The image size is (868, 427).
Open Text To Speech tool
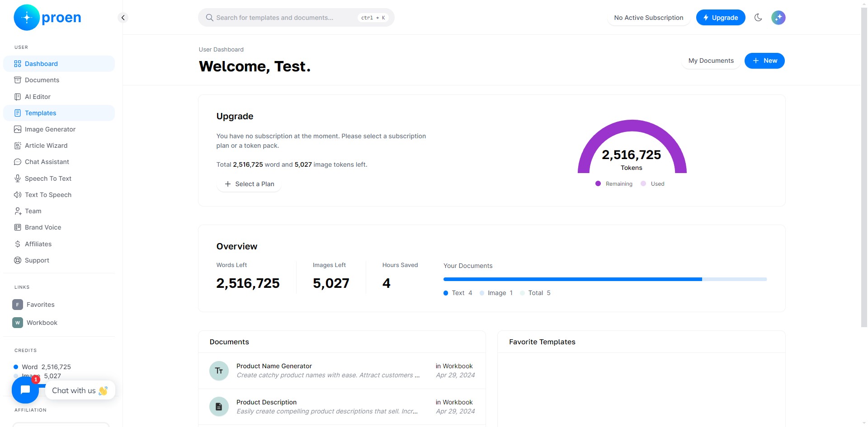[48, 195]
